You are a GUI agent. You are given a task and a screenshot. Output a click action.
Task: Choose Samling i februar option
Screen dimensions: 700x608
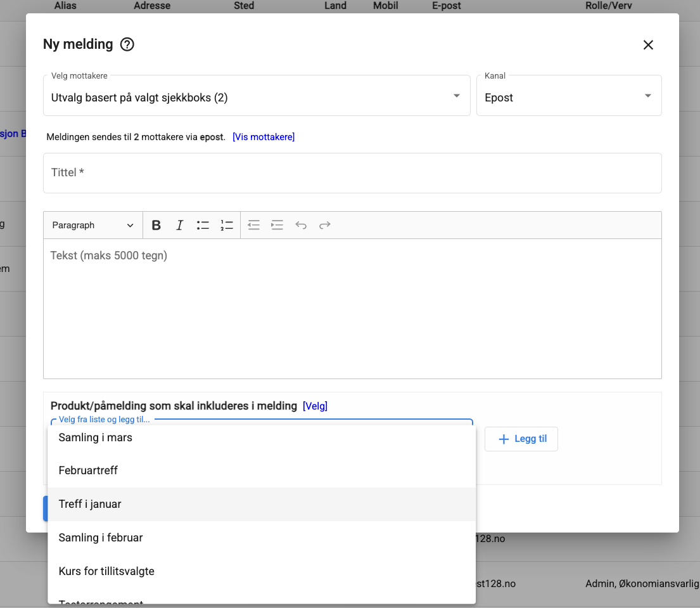point(262,538)
